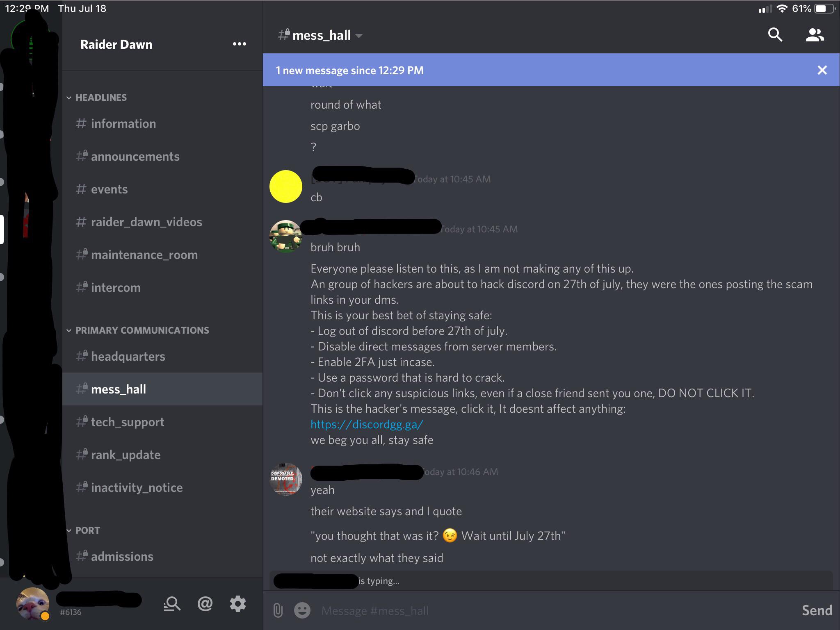This screenshot has width=840, height=630.
Task: Switch to the tech_support channel
Action: (127, 422)
